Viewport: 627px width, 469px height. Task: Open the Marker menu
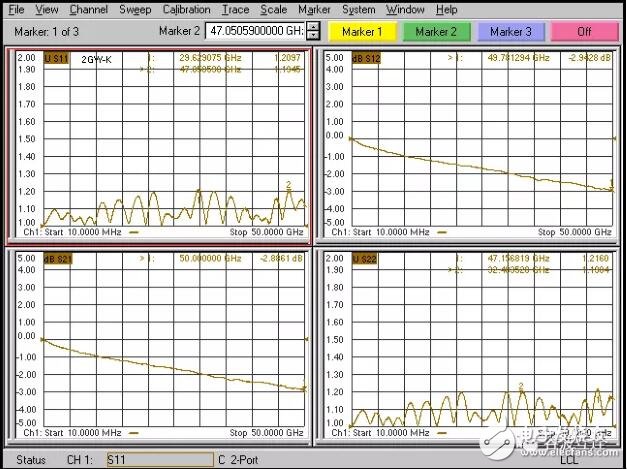tap(313, 9)
